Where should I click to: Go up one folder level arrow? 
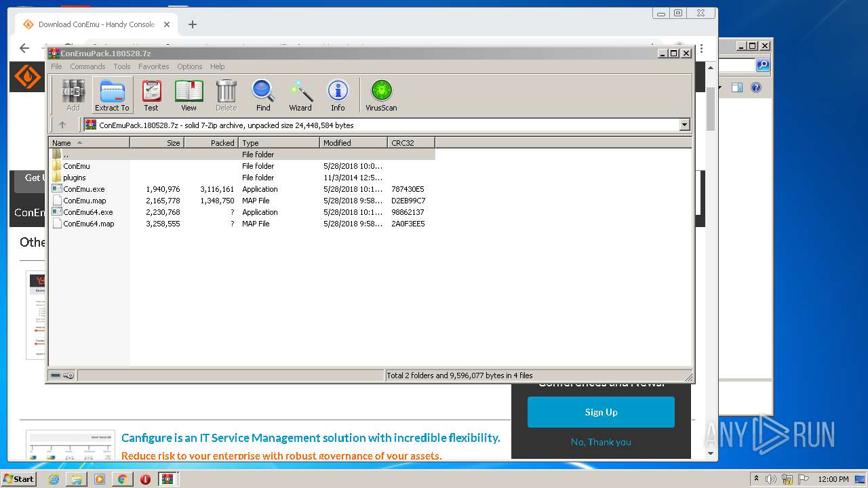click(x=62, y=125)
